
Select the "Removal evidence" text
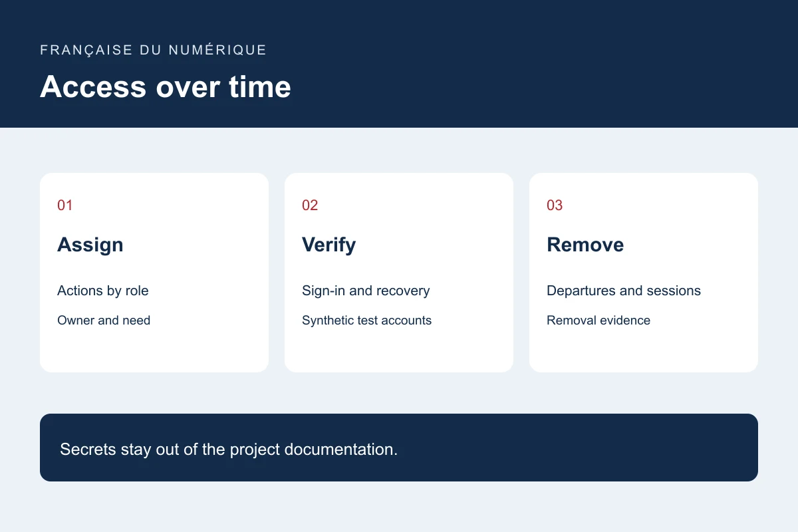pos(598,320)
